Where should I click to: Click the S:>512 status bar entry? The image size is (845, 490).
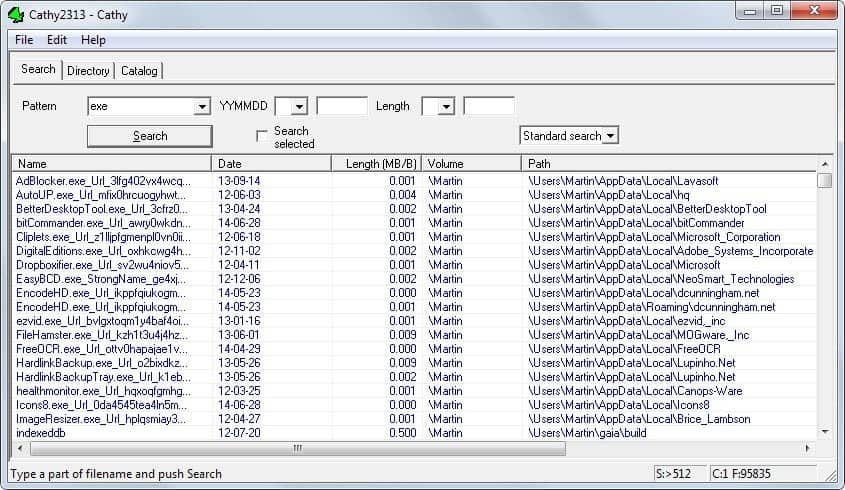pos(680,474)
